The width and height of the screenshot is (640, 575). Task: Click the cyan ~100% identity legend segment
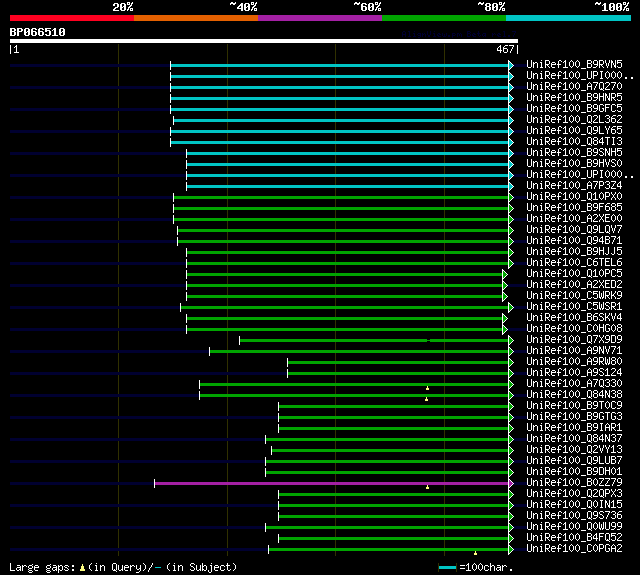click(569, 18)
